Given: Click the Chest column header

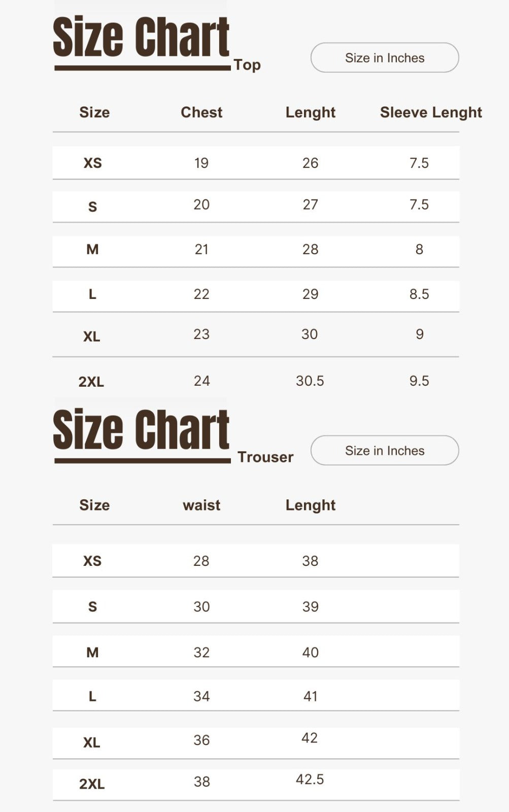Looking at the screenshot, I should 201,112.
